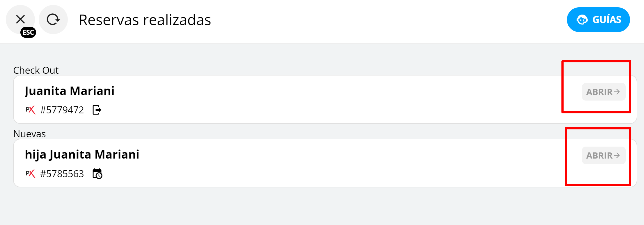The height and width of the screenshot is (225, 644).
Task: Click ABRIR for hija Juanita Mariani's reservation
Action: [603, 155]
